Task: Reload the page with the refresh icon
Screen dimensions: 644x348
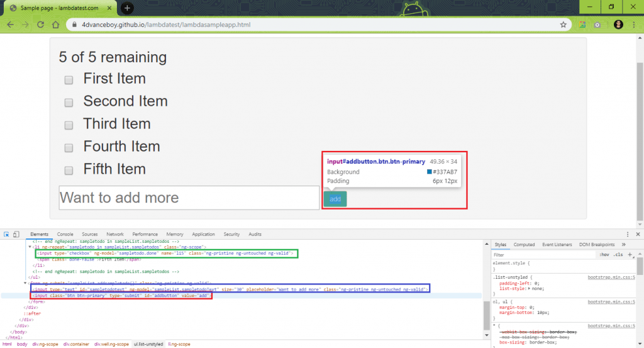Action: click(40, 25)
